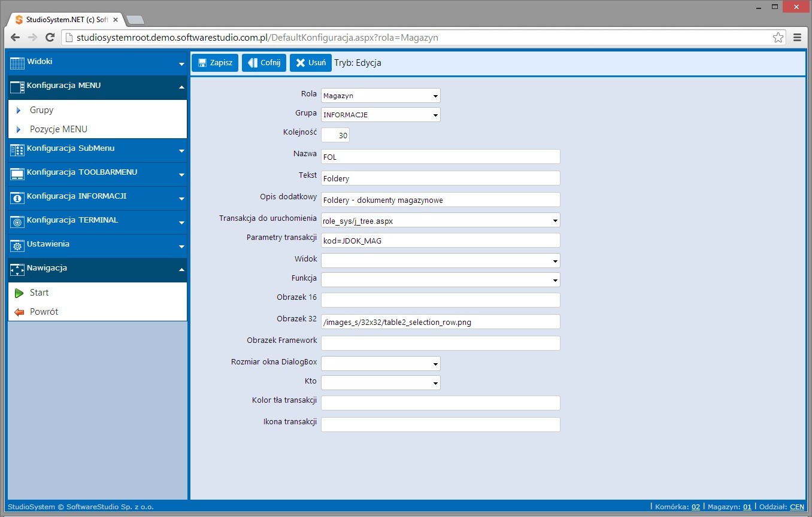
Task: Click the Konfiguracja MENU panel icon
Action: tap(17, 87)
